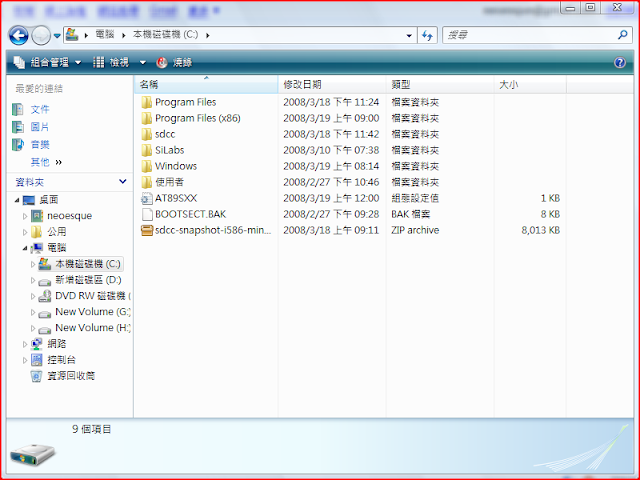Open the 文件 favorite link
Image resolution: width=640 pixels, height=480 pixels.
point(40,109)
